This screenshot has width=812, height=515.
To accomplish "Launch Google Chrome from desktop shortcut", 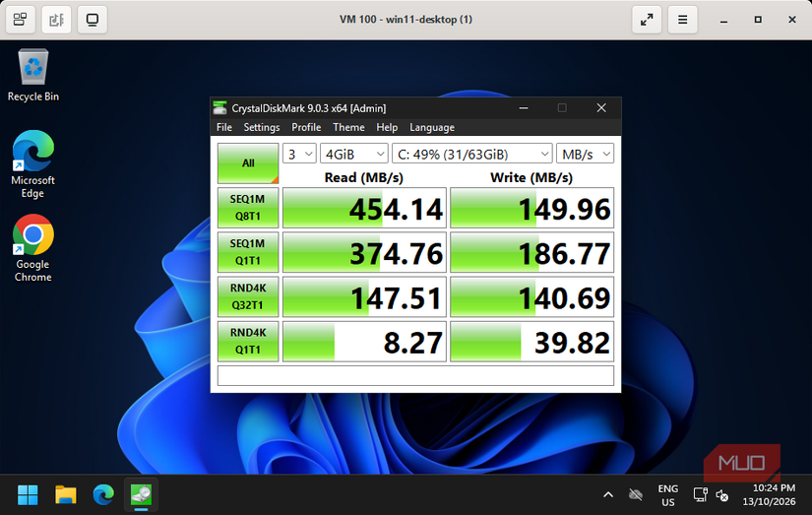I will (x=33, y=248).
